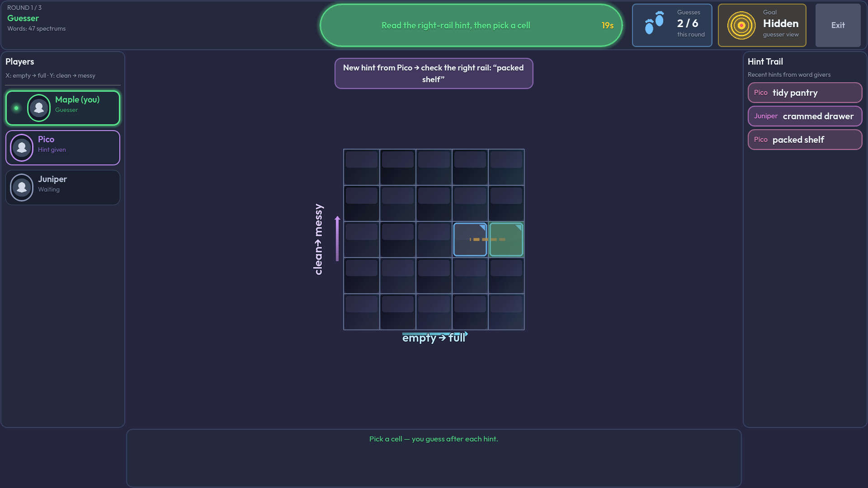Click the Goal target bullseye icon
Image resolution: width=868 pixels, height=488 pixels.
click(741, 25)
